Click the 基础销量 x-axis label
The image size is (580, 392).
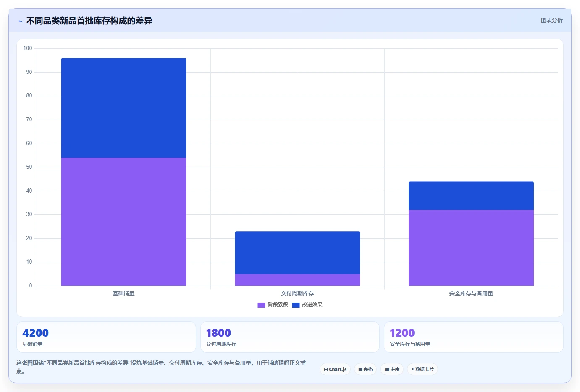[x=123, y=294]
